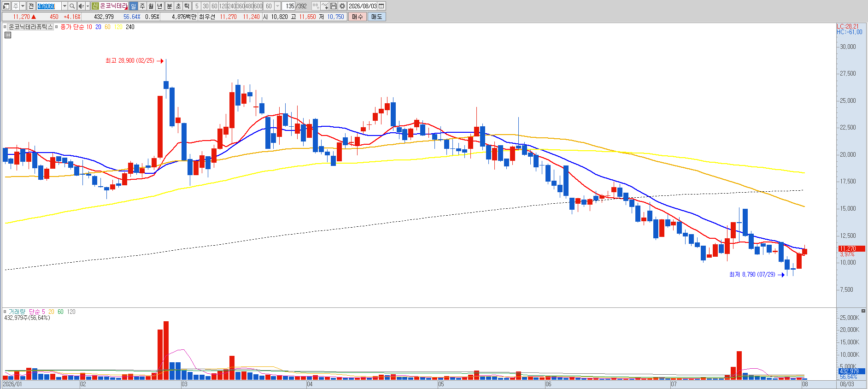Open the date calendar picker icon
The height and width of the screenshot is (389, 868).
[381, 6]
